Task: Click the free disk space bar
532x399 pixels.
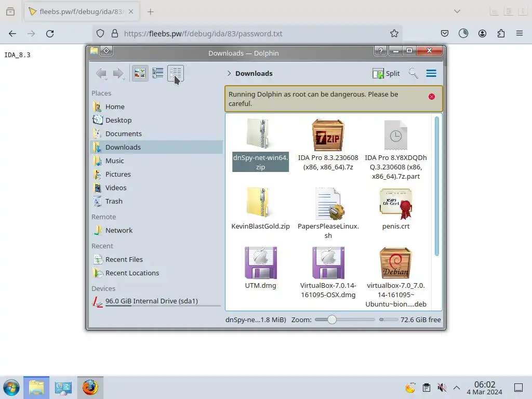Action: pyautogui.click(x=389, y=320)
